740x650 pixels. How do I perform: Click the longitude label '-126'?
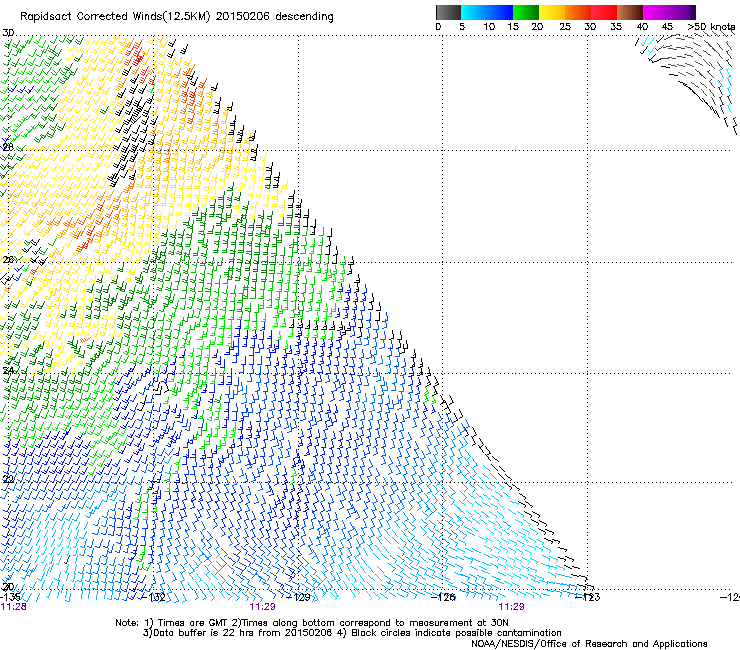[x=444, y=597]
